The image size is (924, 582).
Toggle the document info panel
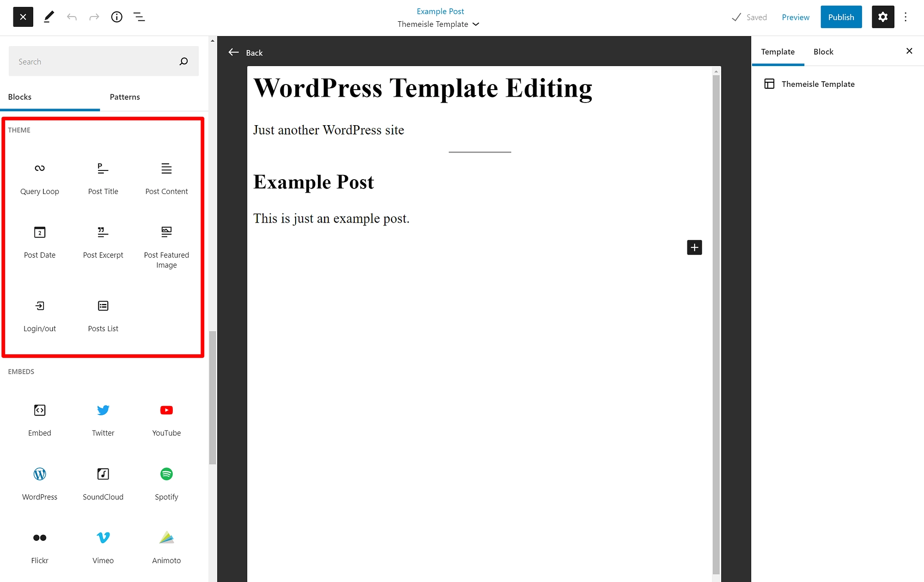tap(117, 17)
